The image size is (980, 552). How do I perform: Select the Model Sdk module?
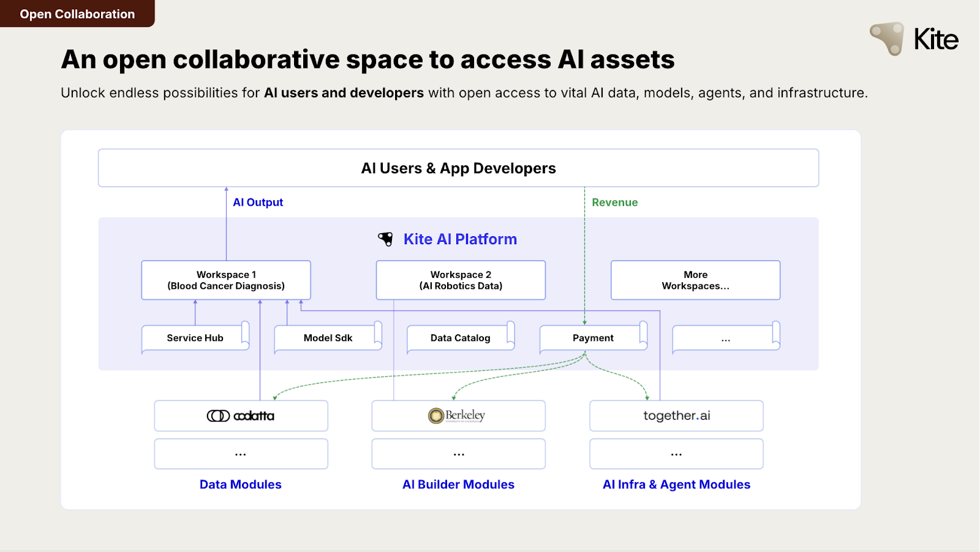pos(328,337)
